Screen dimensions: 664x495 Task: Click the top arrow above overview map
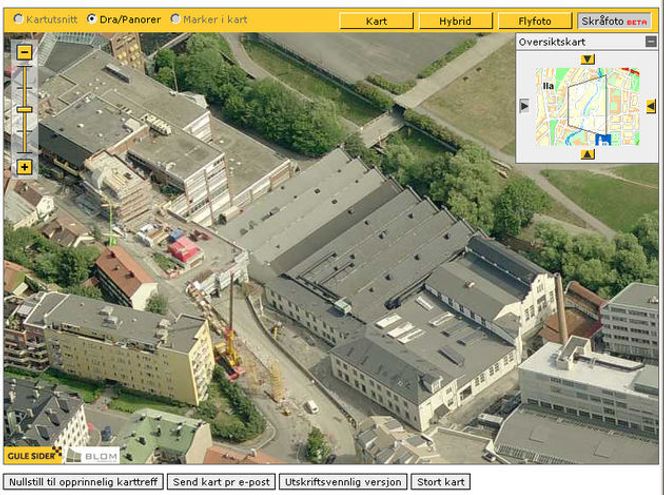(587, 59)
